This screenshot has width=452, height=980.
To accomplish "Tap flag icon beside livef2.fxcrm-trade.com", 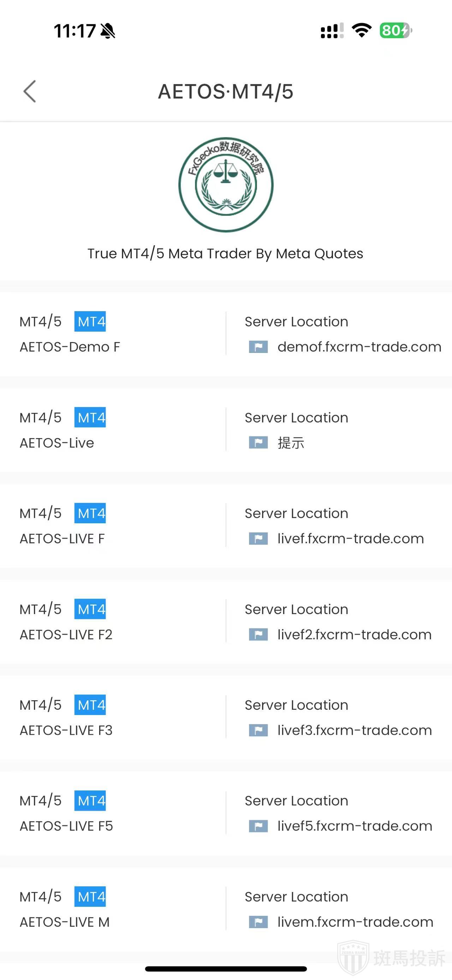I will click(258, 634).
